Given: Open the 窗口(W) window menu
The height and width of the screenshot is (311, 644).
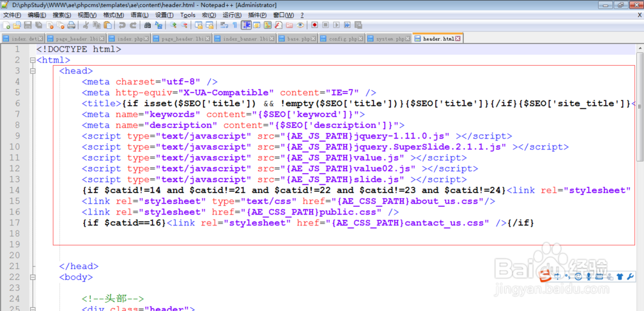Looking at the screenshot, I should coord(283,15).
